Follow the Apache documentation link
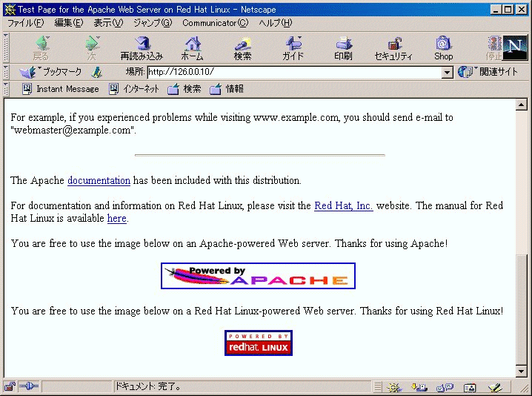Screen dimensions: 532x396 pos(99,180)
